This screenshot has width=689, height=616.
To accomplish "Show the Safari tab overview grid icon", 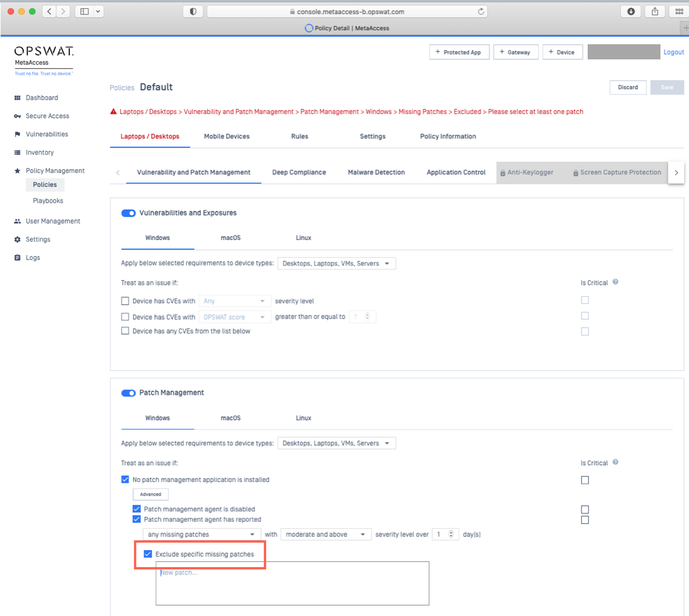I will (679, 12).
